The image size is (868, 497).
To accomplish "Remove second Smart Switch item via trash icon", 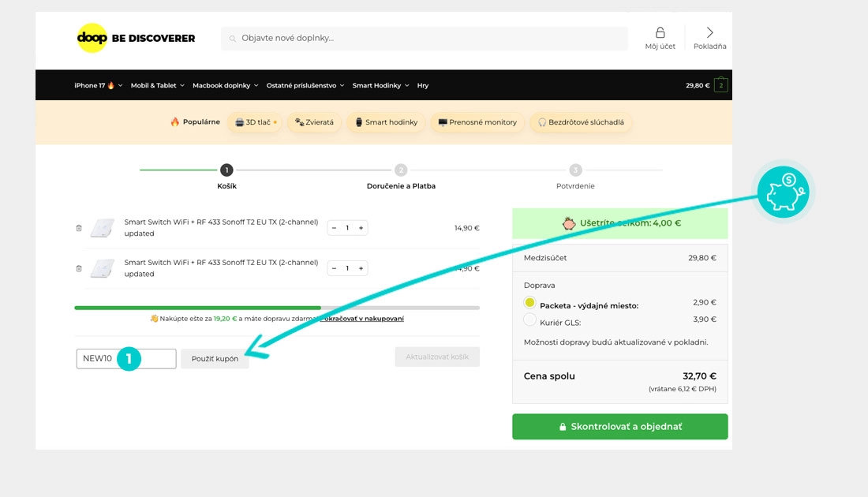I will [79, 268].
